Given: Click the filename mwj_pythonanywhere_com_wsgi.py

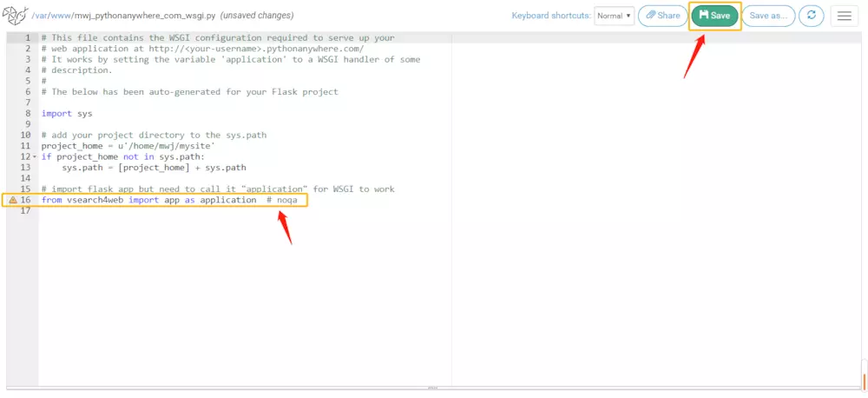Looking at the screenshot, I should pos(144,16).
